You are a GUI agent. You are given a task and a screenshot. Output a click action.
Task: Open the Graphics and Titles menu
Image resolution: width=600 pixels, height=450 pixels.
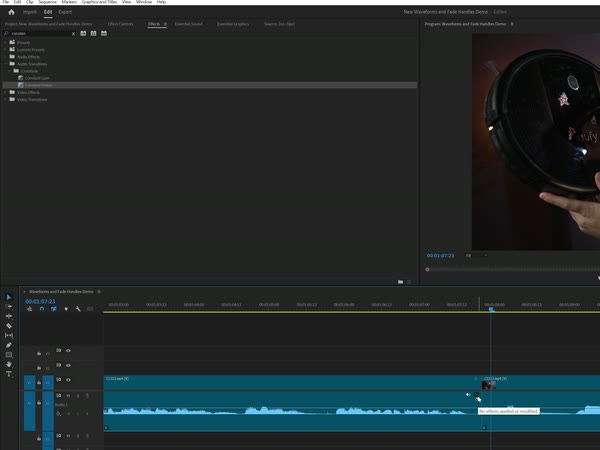click(99, 2)
